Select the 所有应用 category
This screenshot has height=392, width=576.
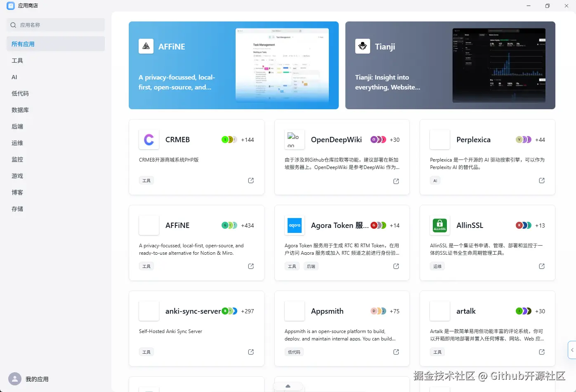pos(56,44)
